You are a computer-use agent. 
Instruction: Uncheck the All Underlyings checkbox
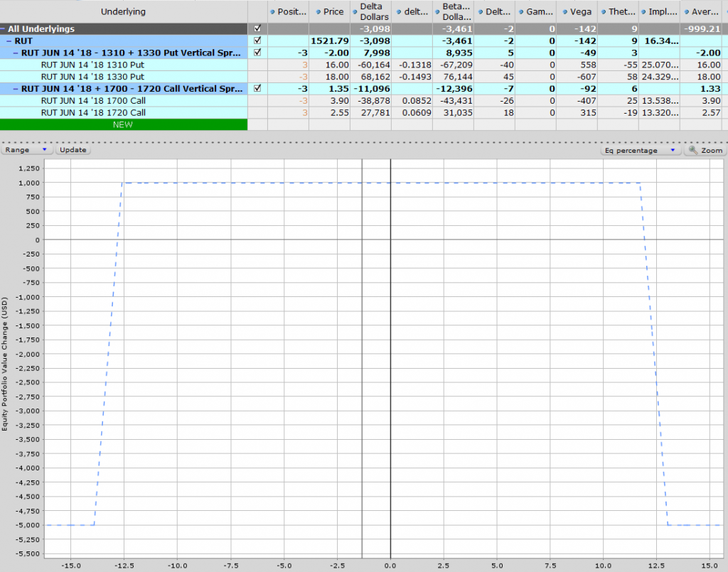pyautogui.click(x=257, y=29)
